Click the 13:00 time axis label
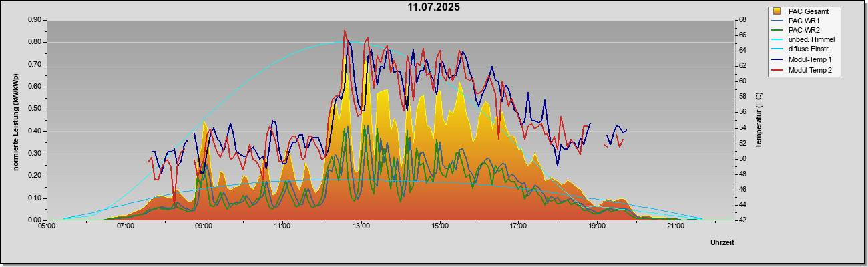This screenshot has height=267, width=868. (x=361, y=227)
